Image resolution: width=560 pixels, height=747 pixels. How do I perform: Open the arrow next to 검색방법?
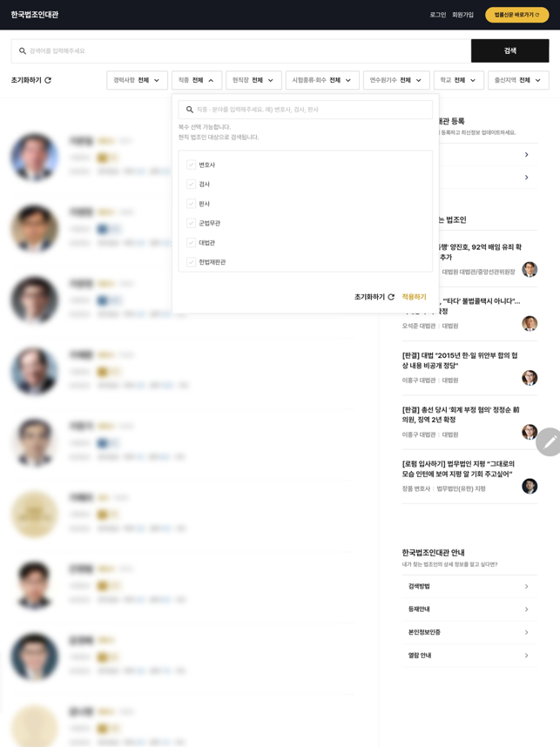tap(526, 587)
